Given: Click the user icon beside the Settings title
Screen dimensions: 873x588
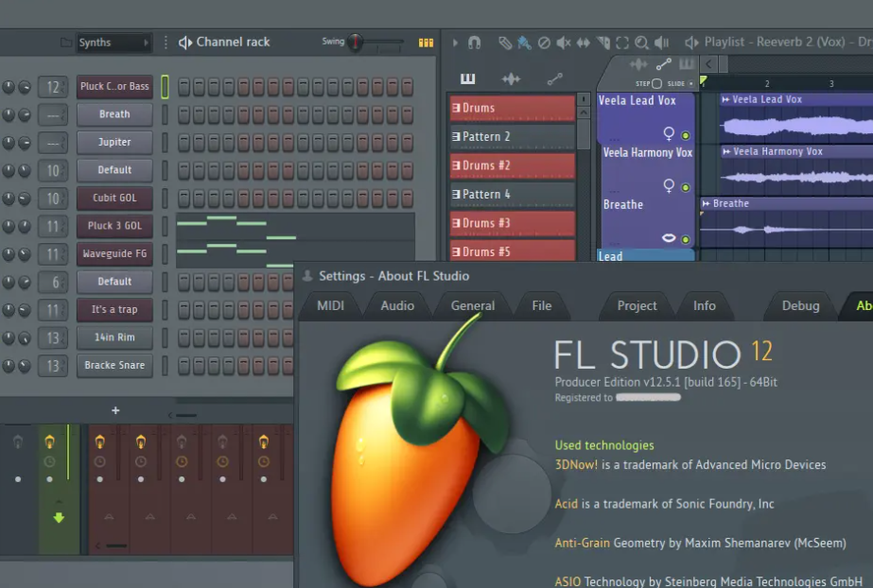Looking at the screenshot, I should click(306, 275).
